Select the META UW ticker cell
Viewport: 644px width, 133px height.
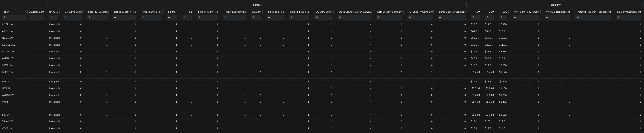tap(7, 65)
